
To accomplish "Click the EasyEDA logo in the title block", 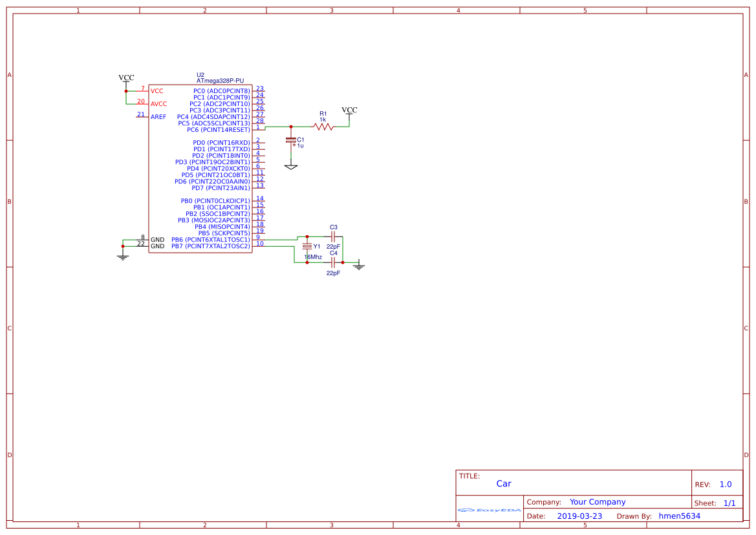I will (x=488, y=510).
